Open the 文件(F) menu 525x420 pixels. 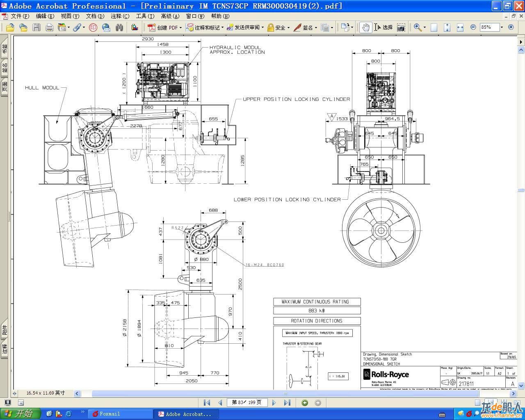pyautogui.click(x=20, y=16)
